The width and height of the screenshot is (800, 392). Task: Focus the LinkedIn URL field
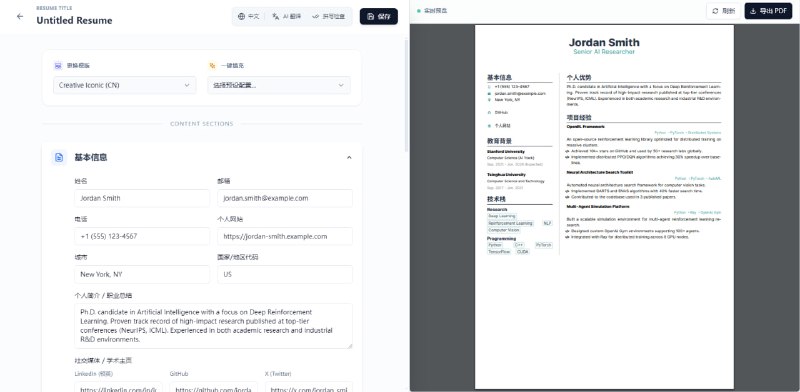coord(118,388)
